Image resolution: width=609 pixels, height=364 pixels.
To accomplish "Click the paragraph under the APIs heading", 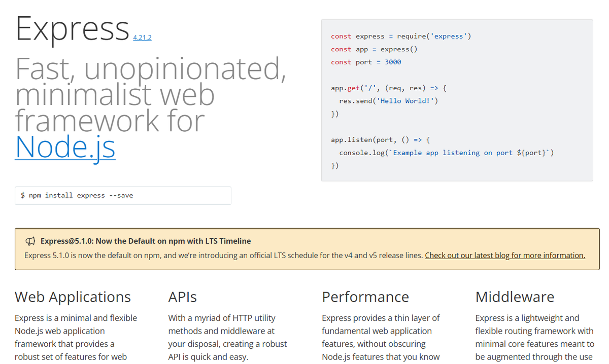I will [227, 338].
